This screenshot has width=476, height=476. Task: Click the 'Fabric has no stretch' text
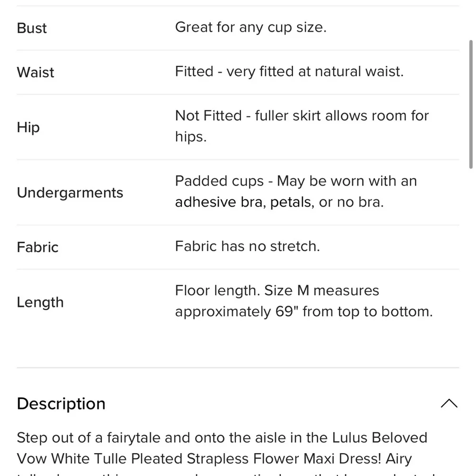coord(247,246)
